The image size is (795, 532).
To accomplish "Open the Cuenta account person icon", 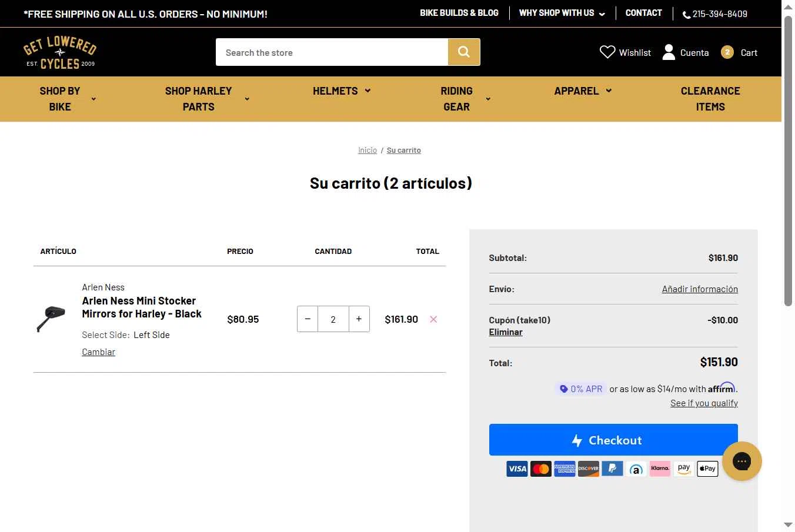I will coord(669,52).
